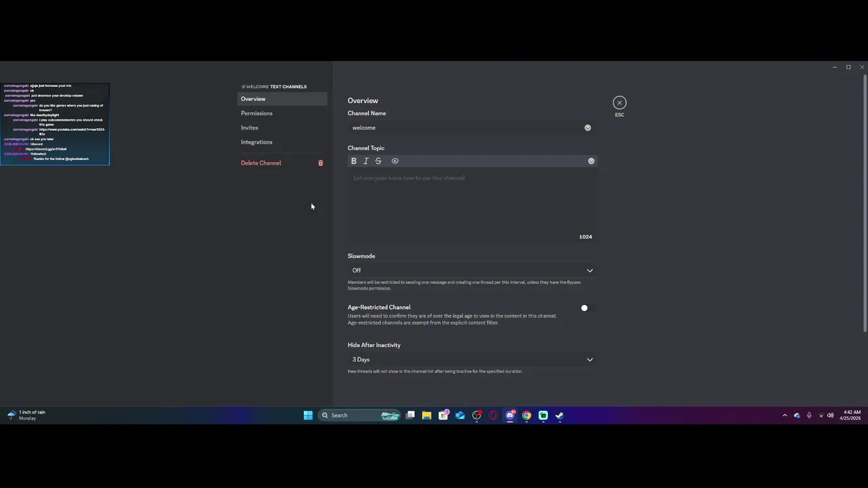
Task: Open the Integrations settings tab
Action: (282, 142)
